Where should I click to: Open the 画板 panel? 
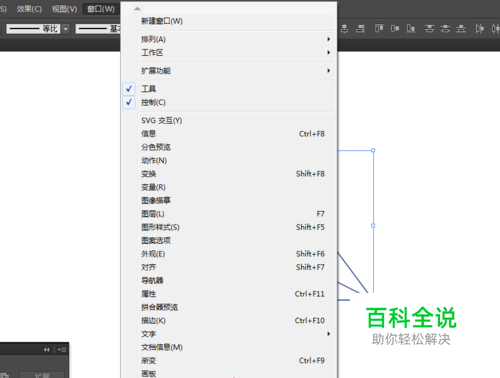[230, 373]
